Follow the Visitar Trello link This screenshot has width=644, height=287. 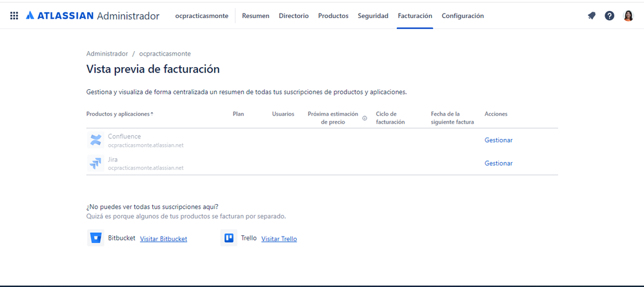pyautogui.click(x=279, y=239)
